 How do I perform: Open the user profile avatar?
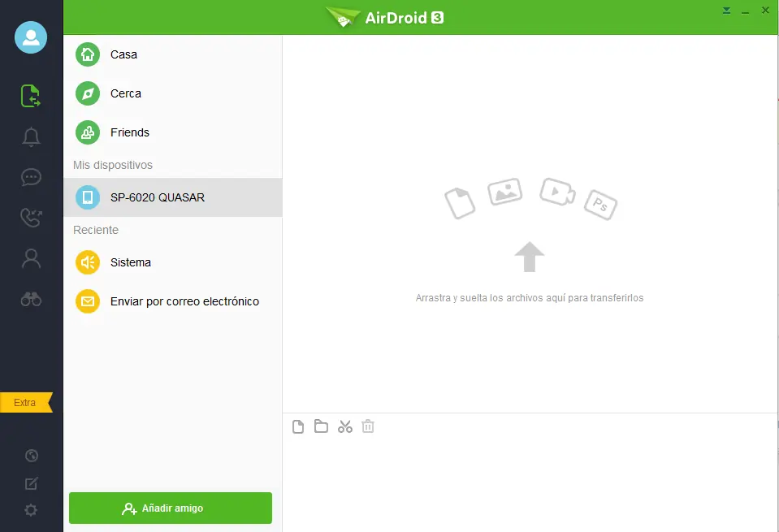point(31,37)
